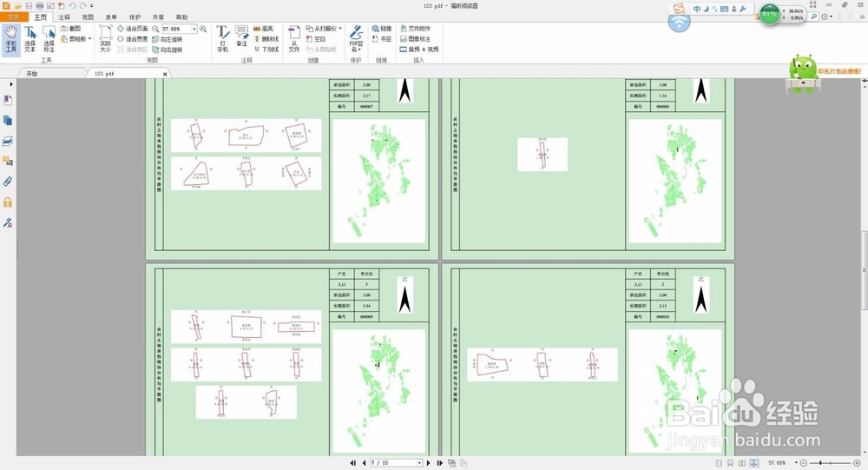Close the 123.pdf document tab
868x470 pixels.
165,74
